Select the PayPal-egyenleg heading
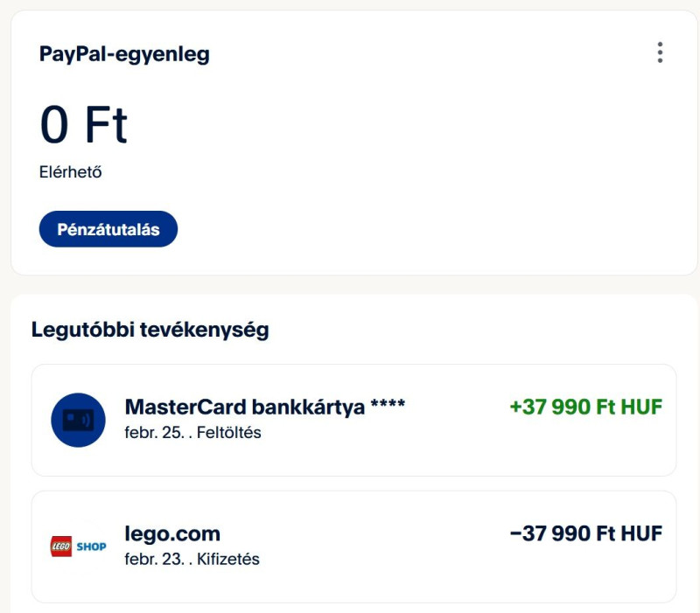 [x=124, y=54]
